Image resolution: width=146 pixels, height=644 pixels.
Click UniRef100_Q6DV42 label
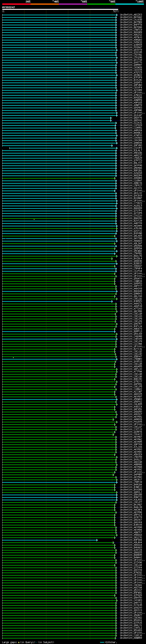point(131,120)
